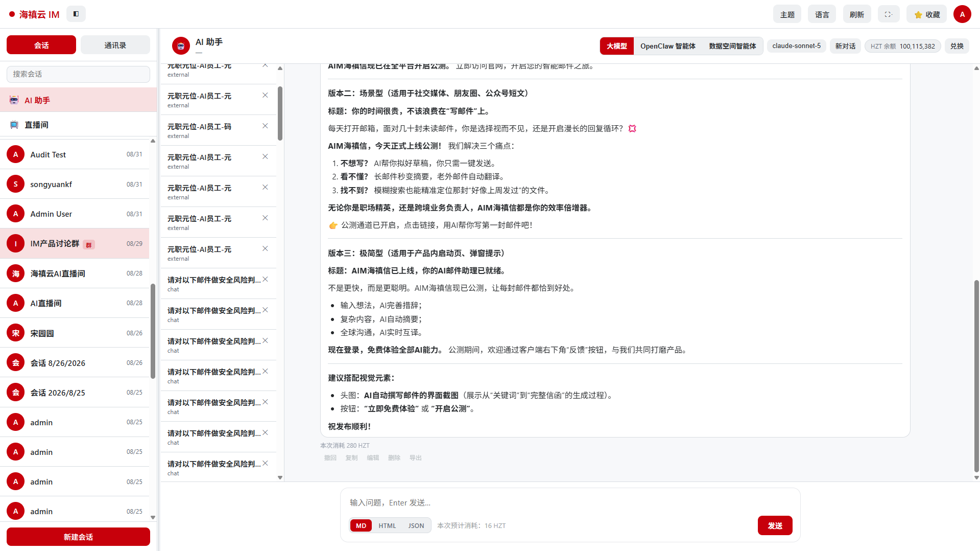Screen dimensions: 980x551
Task: Click the HZT 余额 balance display
Action: pos(902,46)
